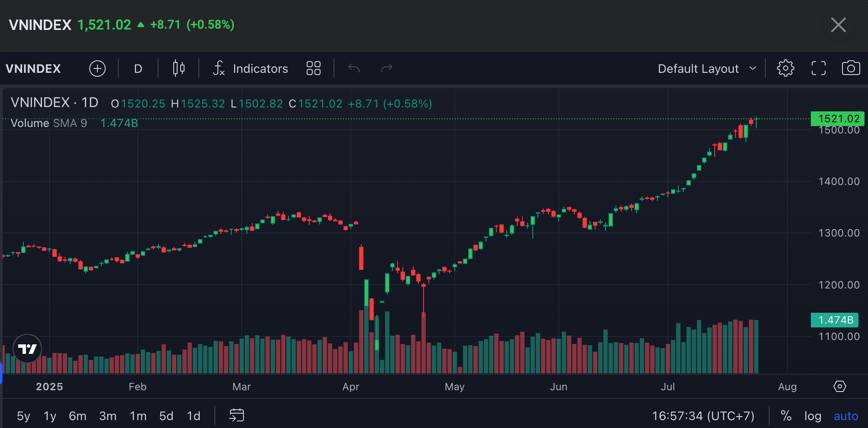This screenshot has height=428, width=868.
Task: Click the Feb label on time axis
Action: point(137,387)
